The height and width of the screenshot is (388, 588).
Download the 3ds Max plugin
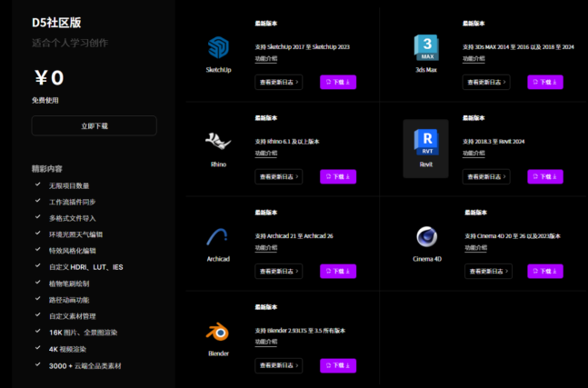point(544,82)
